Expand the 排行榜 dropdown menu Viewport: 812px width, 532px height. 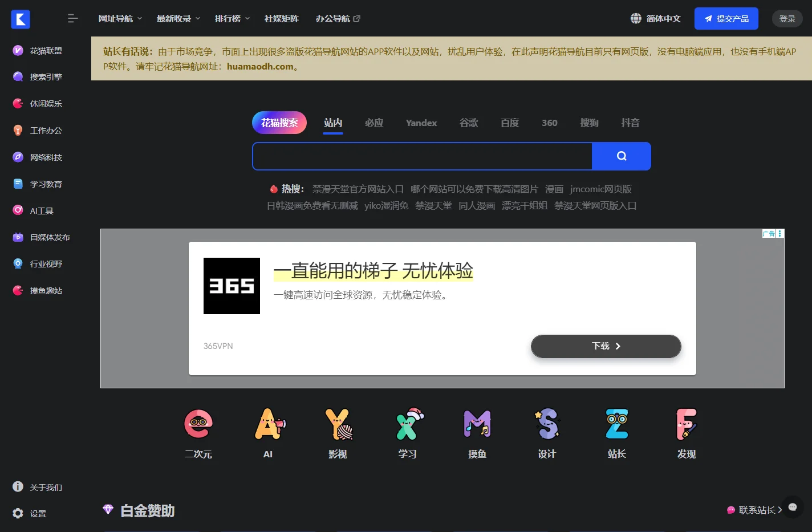point(232,19)
